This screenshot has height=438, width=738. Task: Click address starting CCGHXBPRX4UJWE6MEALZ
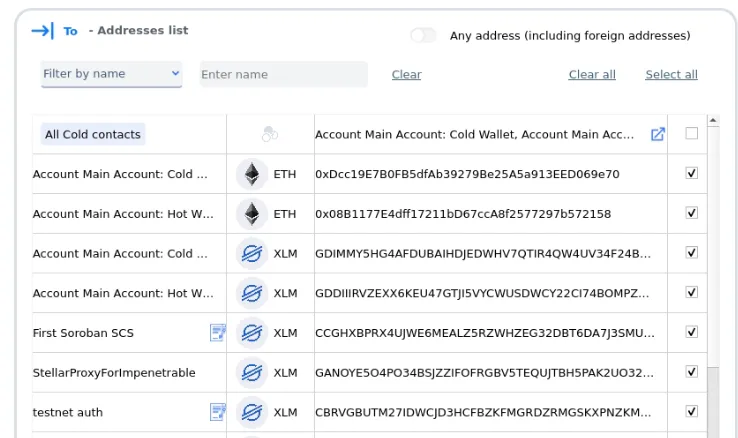pos(485,333)
